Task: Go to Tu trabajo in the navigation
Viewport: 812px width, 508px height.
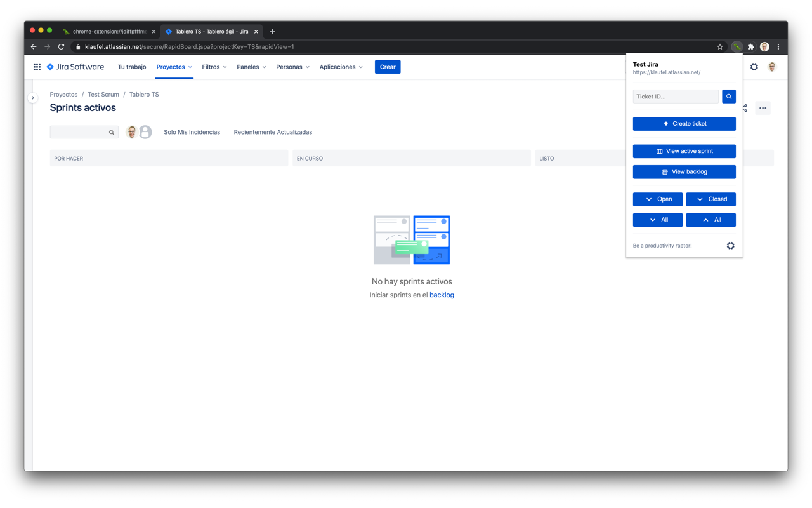Action: (132, 67)
